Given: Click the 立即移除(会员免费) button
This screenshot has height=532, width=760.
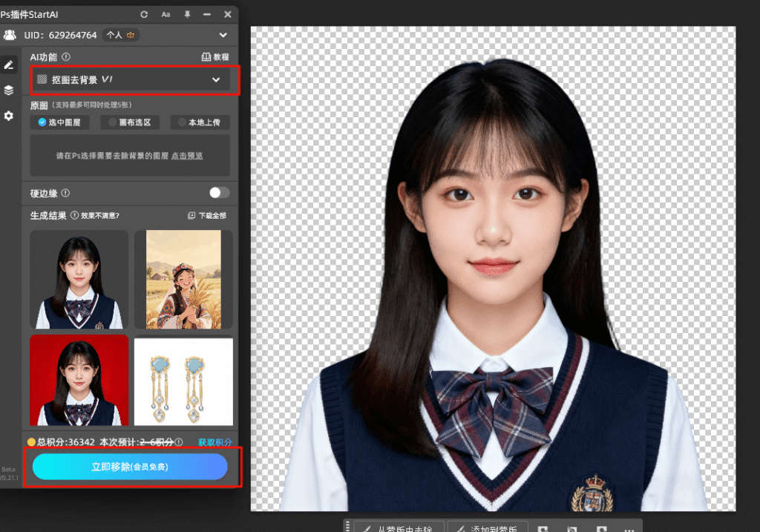Looking at the screenshot, I should (x=128, y=467).
